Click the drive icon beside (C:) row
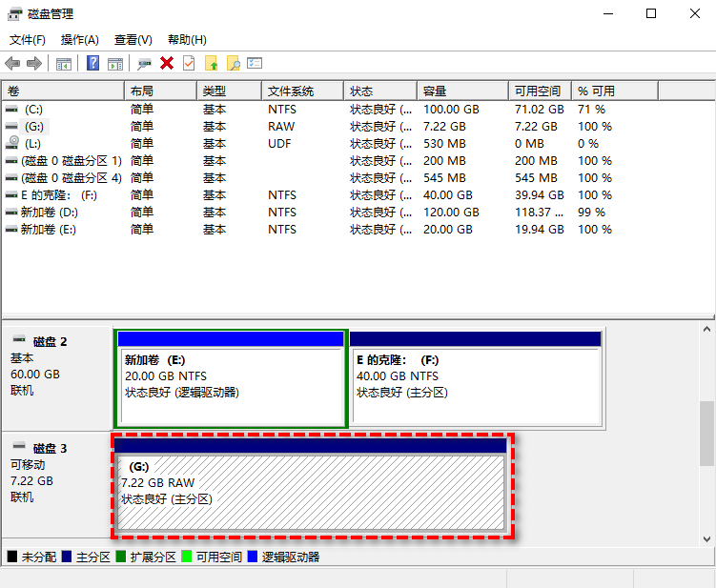 pyautogui.click(x=11, y=110)
